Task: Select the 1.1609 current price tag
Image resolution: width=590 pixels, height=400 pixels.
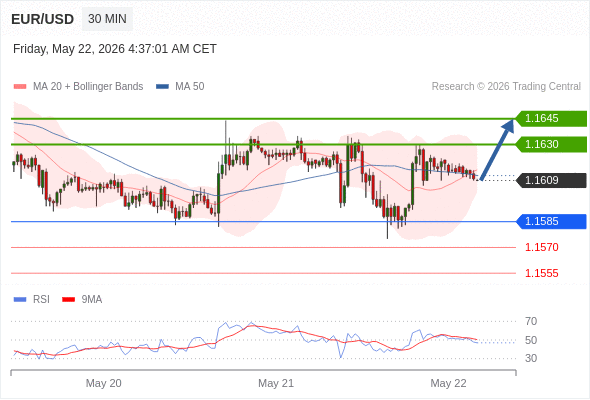Action: coord(551,181)
